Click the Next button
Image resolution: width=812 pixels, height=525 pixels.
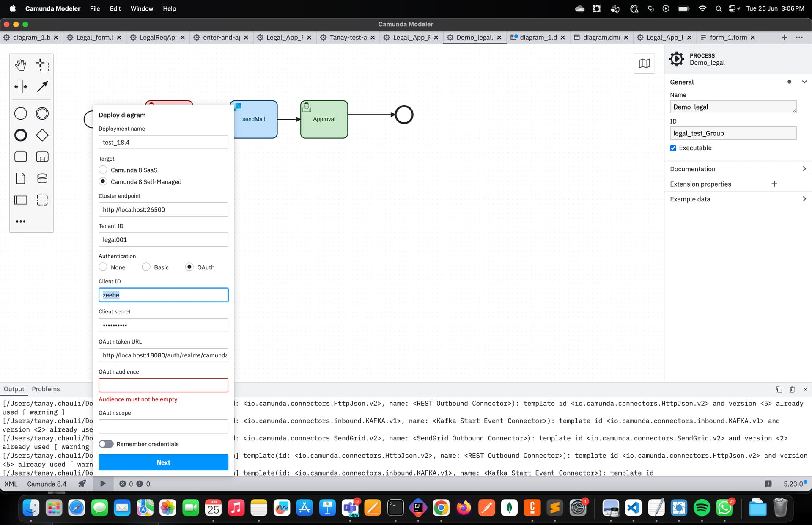[x=163, y=462]
